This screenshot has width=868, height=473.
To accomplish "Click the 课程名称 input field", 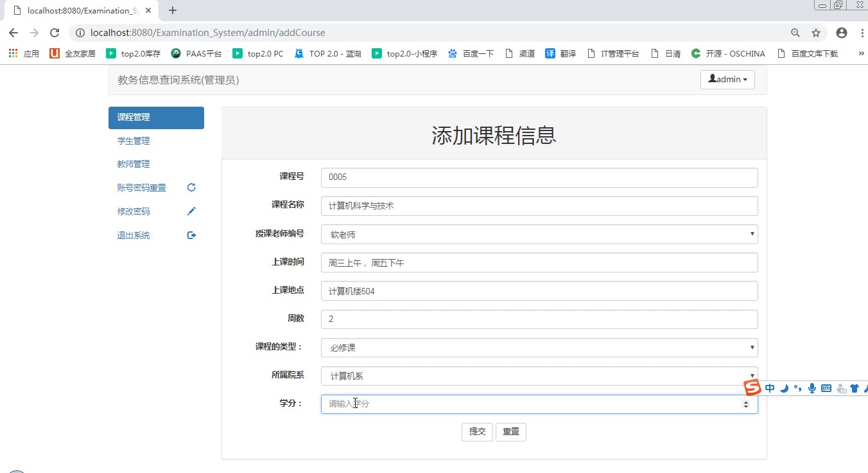I will click(x=539, y=206).
